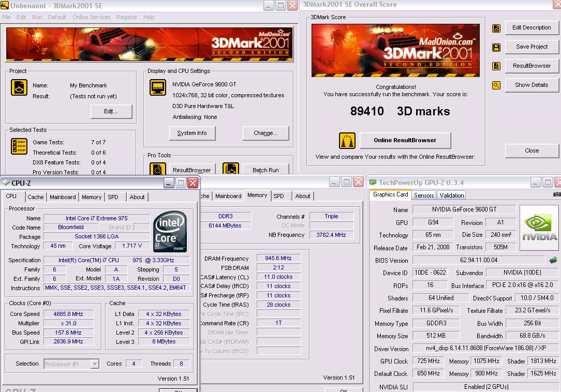Select Validation tab in GPU-Z

pyautogui.click(x=451, y=195)
